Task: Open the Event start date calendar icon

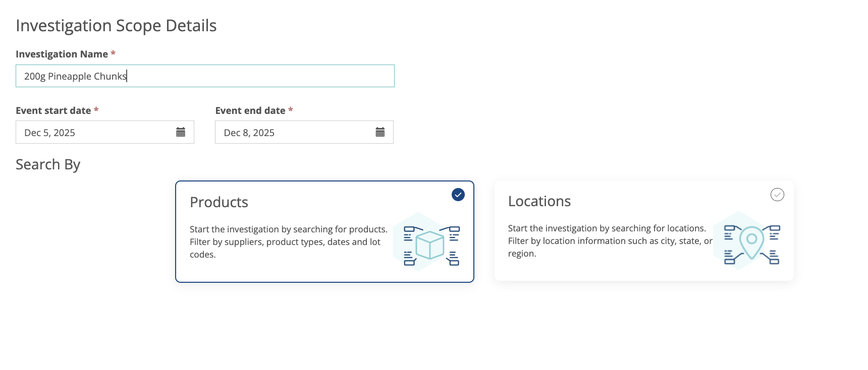Action: [181, 132]
